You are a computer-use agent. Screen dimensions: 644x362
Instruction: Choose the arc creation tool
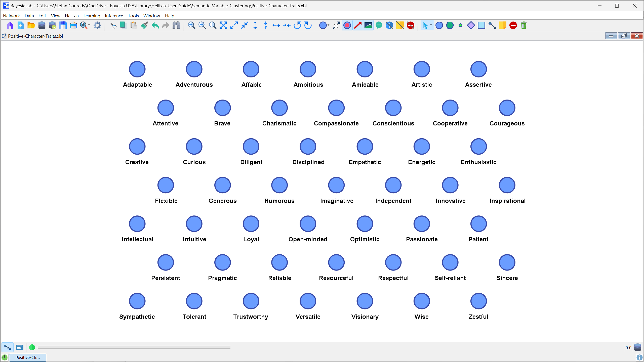[x=492, y=25]
